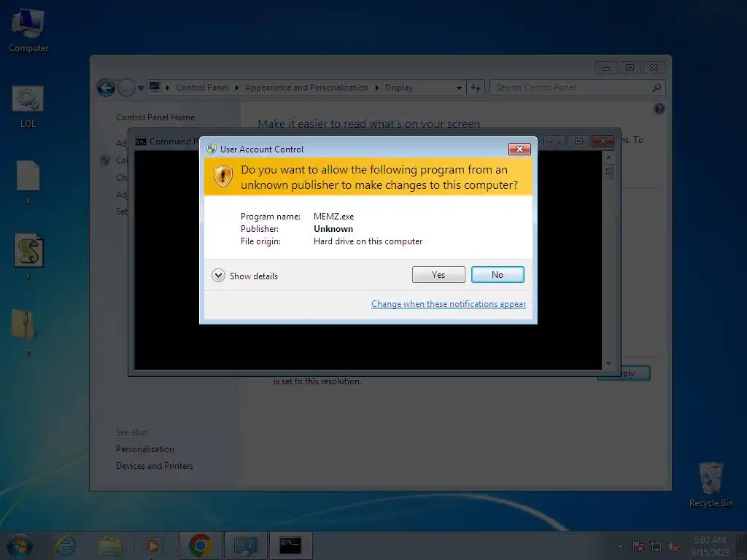This screenshot has width=747, height=560.
Task: Open the taskbar clock showing 5:02 AM
Action: [x=710, y=545]
